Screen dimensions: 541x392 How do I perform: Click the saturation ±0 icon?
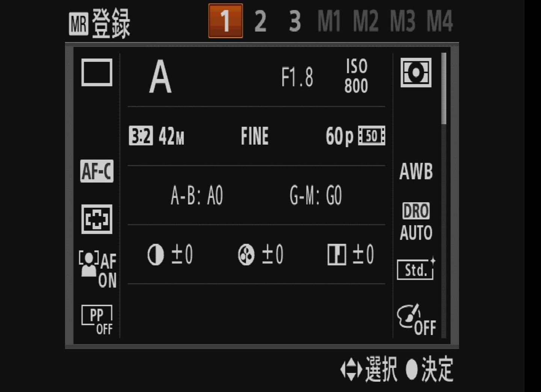[261, 254]
